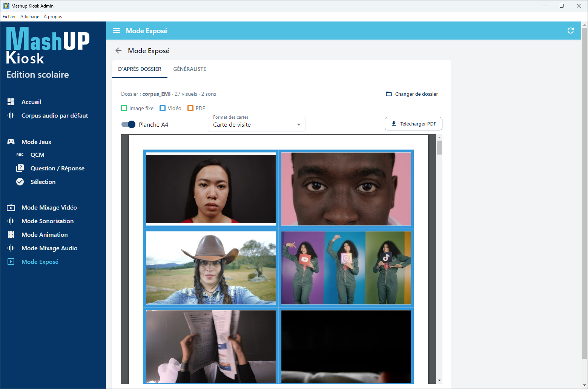
Task: Tick the Vidéo checkbox
Action: point(163,108)
